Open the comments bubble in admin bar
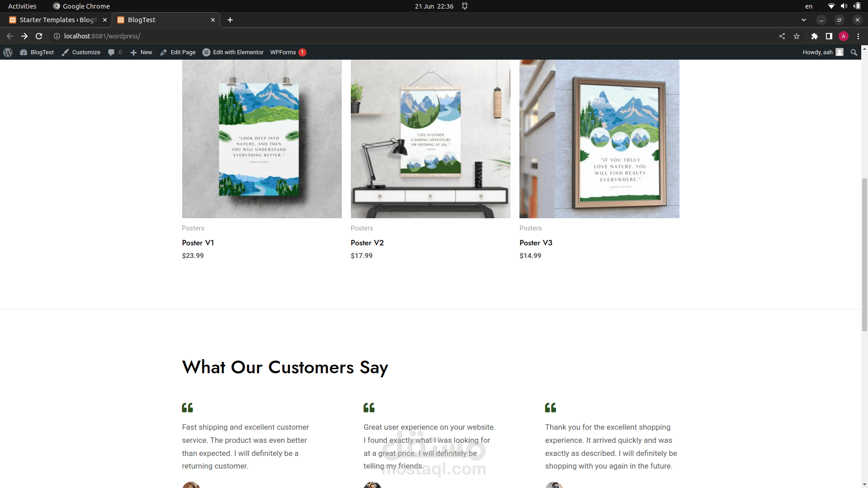The height and width of the screenshot is (488, 868). tap(112, 52)
